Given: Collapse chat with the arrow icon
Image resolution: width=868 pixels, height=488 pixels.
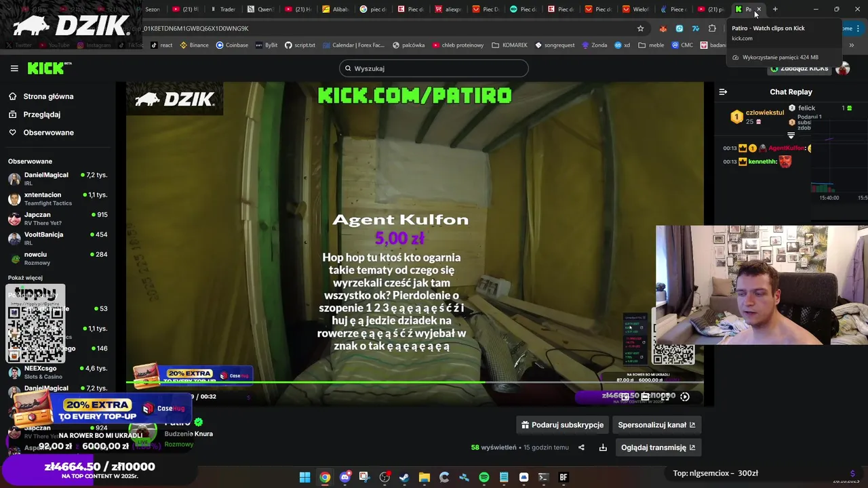Looking at the screenshot, I should (x=723, y=91).
